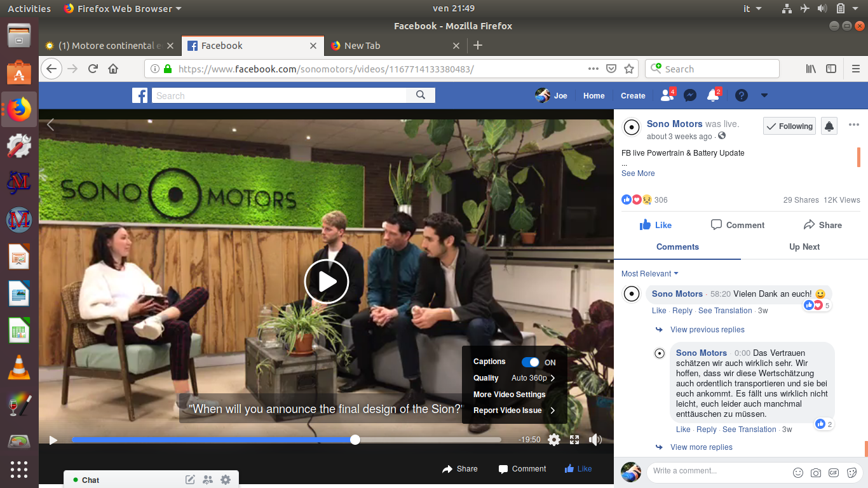Play the video with center play button
Viewport: 868px width, 488px height.
(x=327, y=281)
